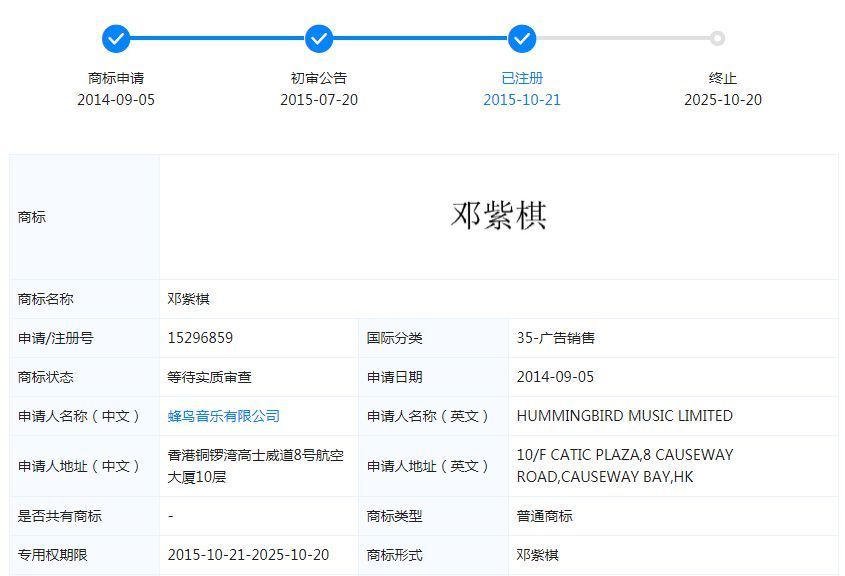Click the 初审公告 step label

(319, 79)
